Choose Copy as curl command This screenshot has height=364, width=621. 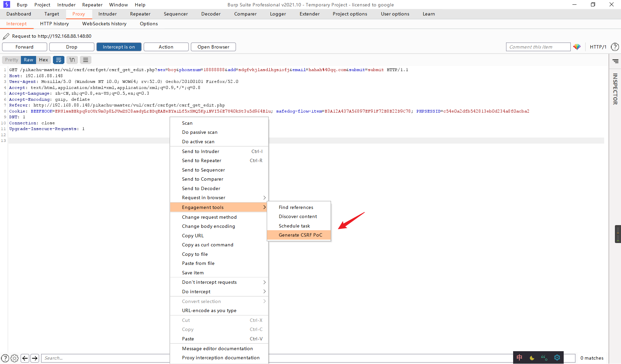(x=219, y=245)
